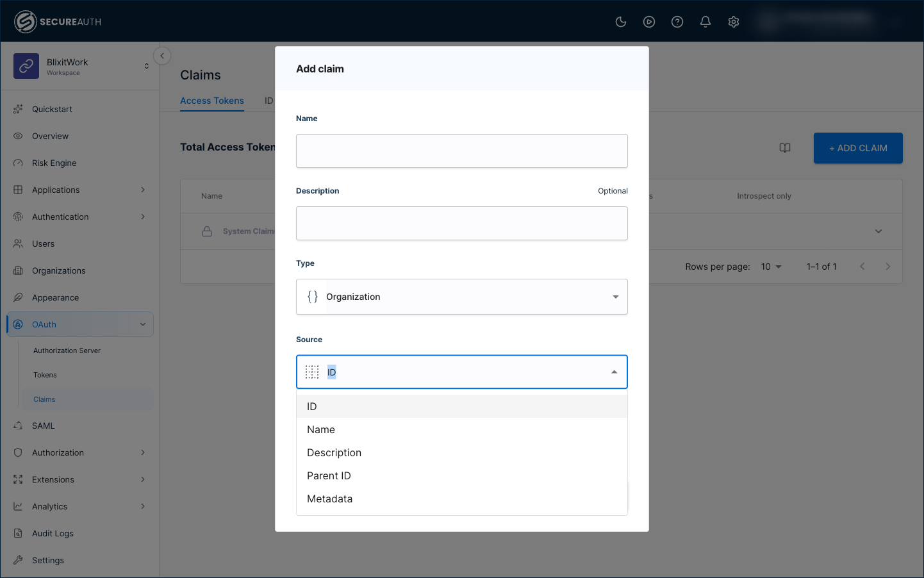Screen dimensions: 924x578
Task: Open the documentation book icon
Action: point(785,148)
